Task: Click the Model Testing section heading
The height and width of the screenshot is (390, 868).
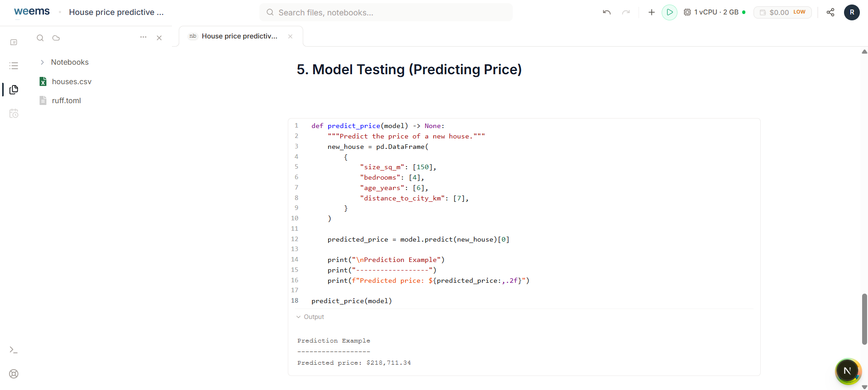Action: 409,69
